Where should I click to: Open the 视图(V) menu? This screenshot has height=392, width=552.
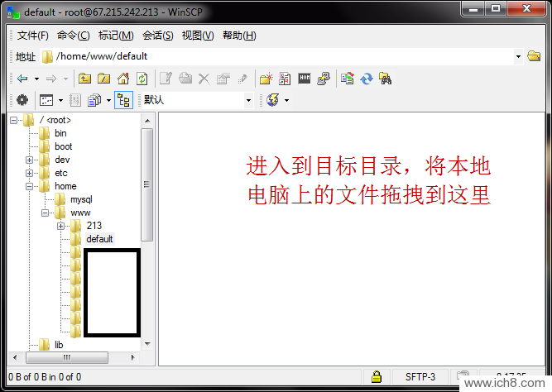(198, 36)
